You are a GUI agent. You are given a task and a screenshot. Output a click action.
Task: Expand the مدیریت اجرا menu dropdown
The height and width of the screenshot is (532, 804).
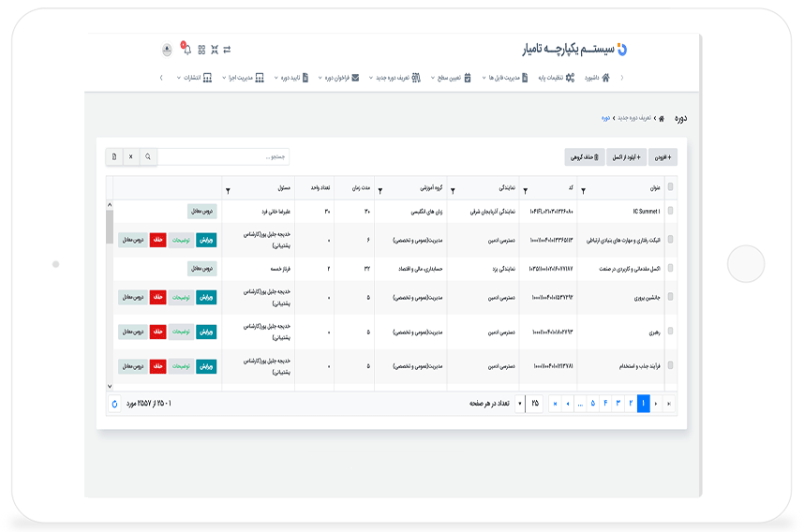[x=239, y=78]
